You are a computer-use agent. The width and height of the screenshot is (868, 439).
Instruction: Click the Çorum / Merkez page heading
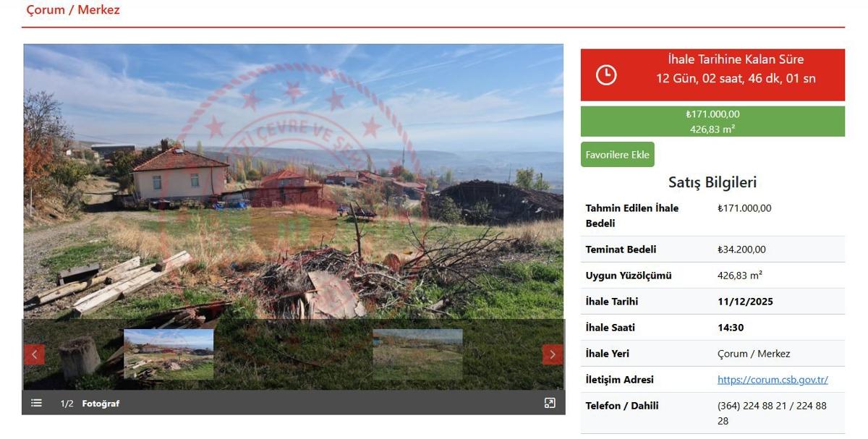[x=73, y=10]
